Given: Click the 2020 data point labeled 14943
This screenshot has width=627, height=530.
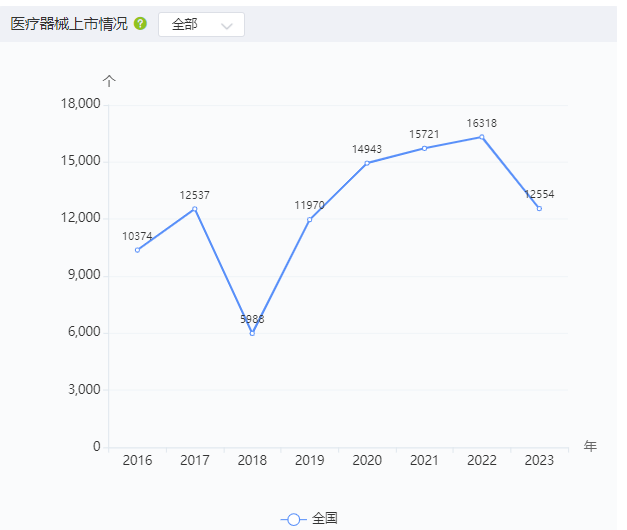Looking at the screenshot, I should point(367,163).
